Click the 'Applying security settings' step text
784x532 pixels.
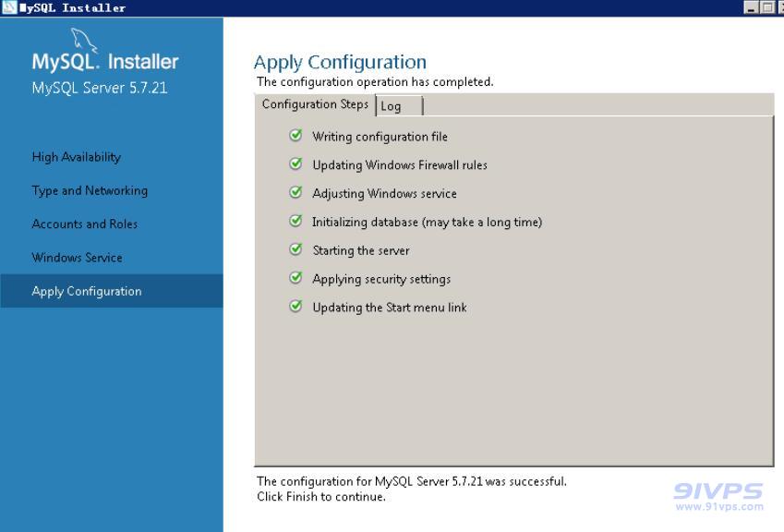coord(381,279)
